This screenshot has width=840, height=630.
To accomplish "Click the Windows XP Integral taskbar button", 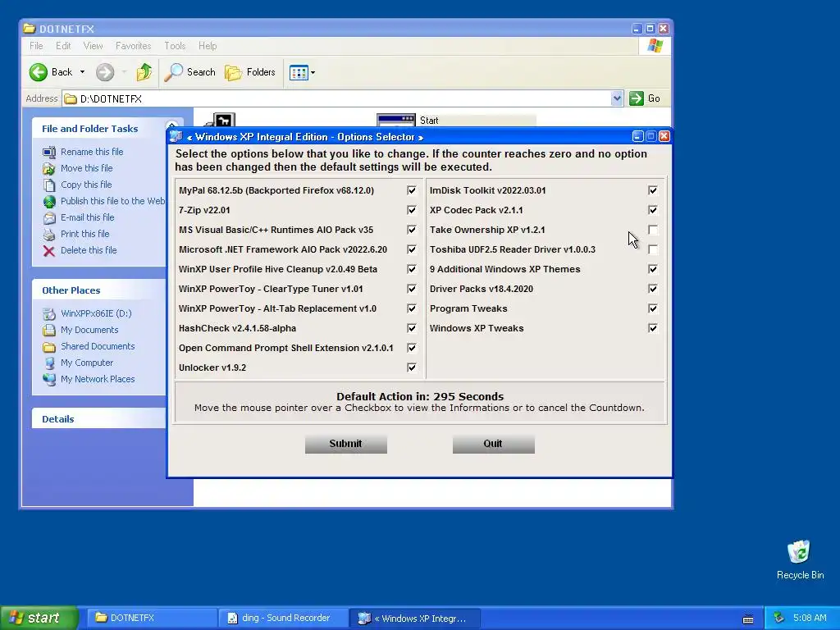I will [x=415, y=619].
